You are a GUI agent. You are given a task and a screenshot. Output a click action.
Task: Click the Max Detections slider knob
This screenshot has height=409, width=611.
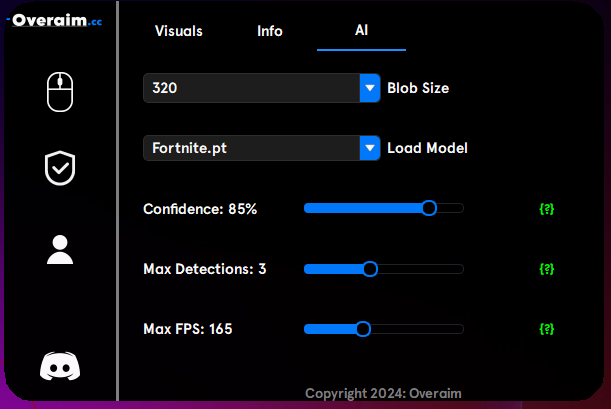[x=370, y=269]
